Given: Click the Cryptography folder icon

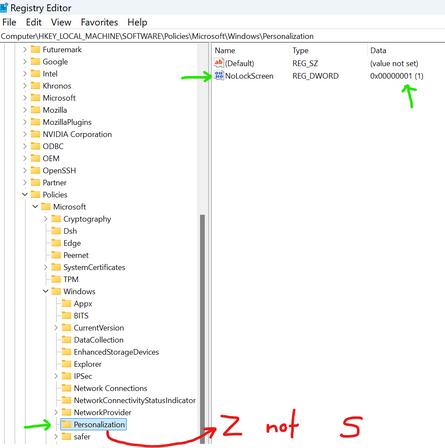Looking at the screenshot, I should (56, 219).
